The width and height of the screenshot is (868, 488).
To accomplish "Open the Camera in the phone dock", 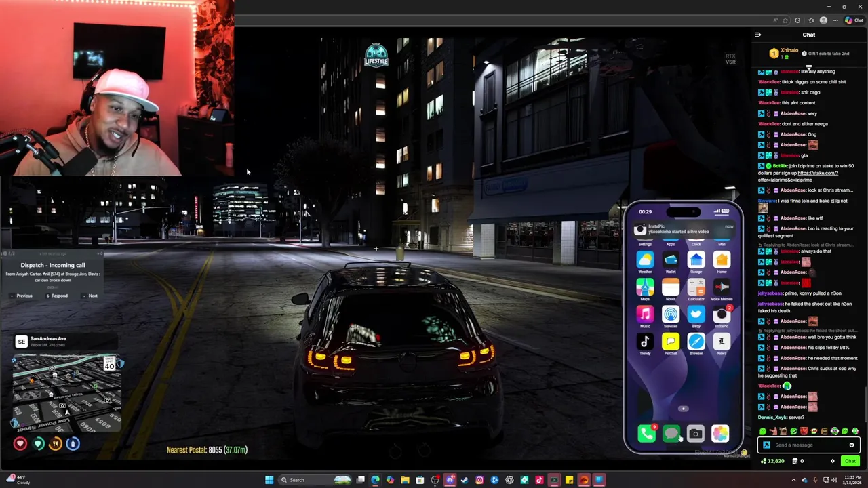I will tap(695, 434).
